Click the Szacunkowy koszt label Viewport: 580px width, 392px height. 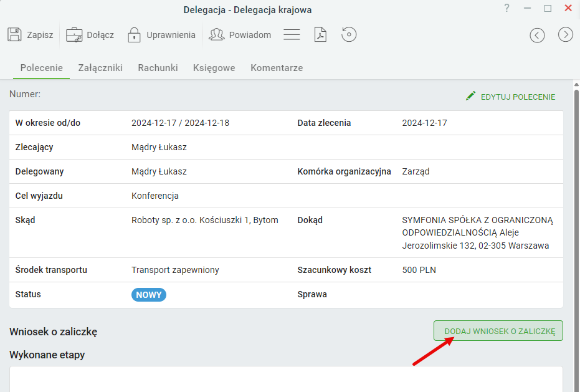(x=335, y=270)
